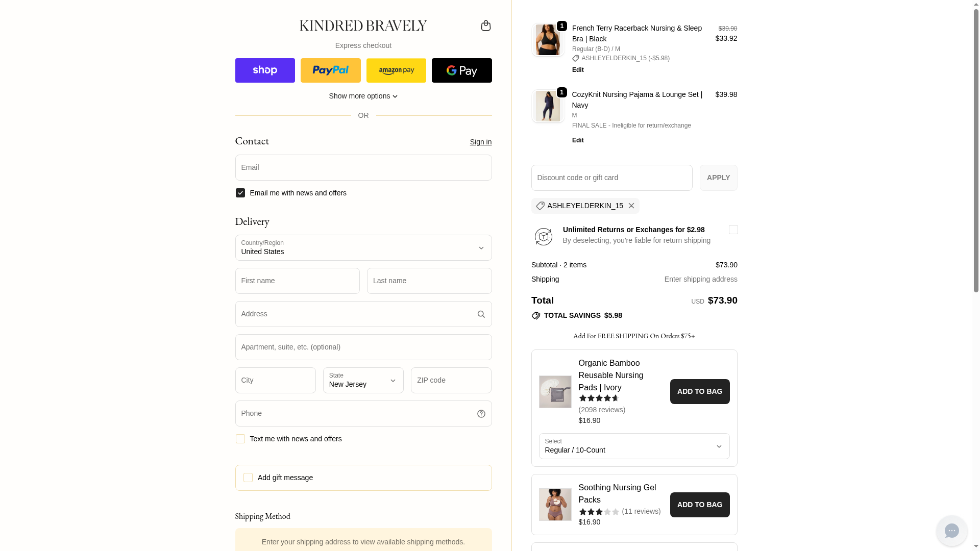Click the Discount code or gift card field

point(611,178)
